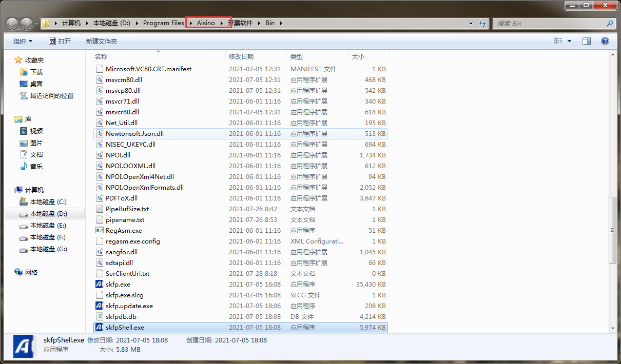Click the refresh button beside address bar
Screen dimensions: 621x364
(x=482, y=23)
